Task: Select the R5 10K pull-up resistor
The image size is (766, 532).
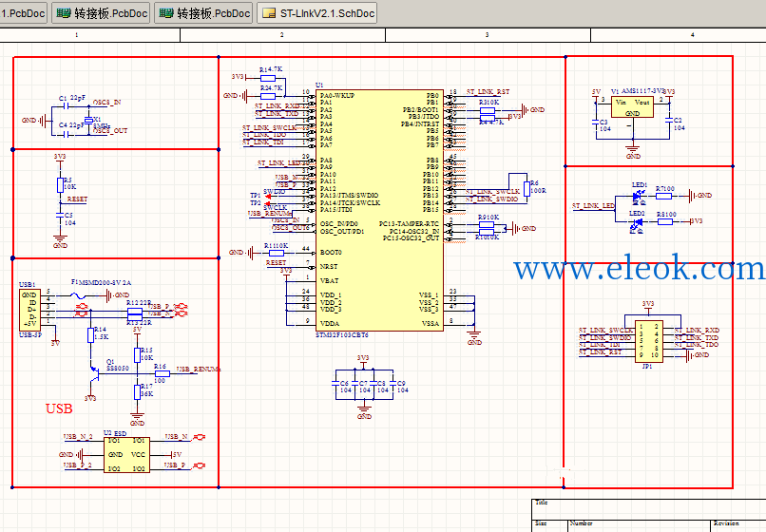Action: click(60, 185)
